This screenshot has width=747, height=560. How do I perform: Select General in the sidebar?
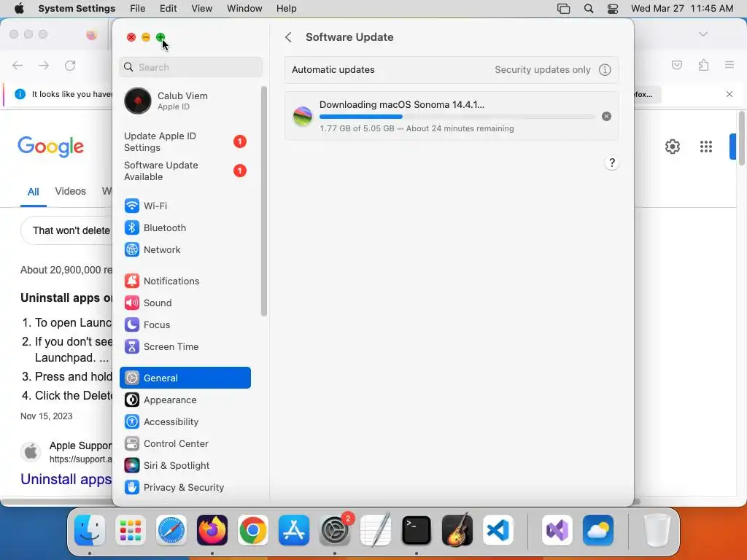pyautogui.click(x=185, y=378)
